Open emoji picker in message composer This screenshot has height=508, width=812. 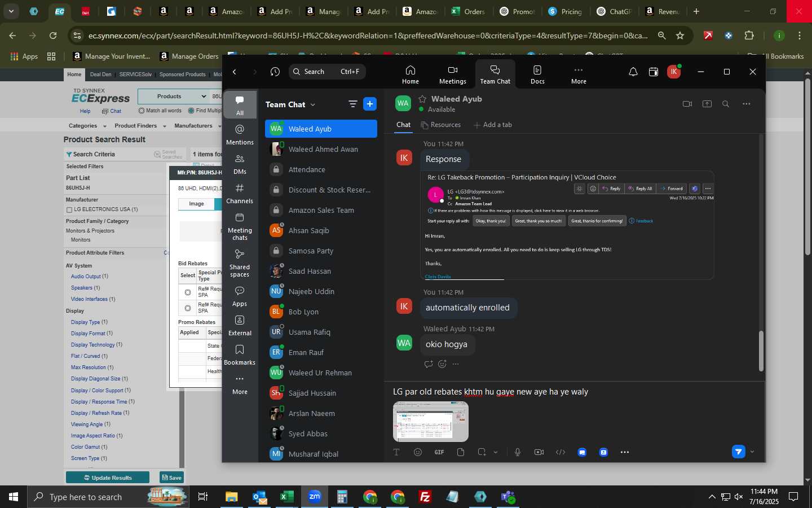(417, 452)
